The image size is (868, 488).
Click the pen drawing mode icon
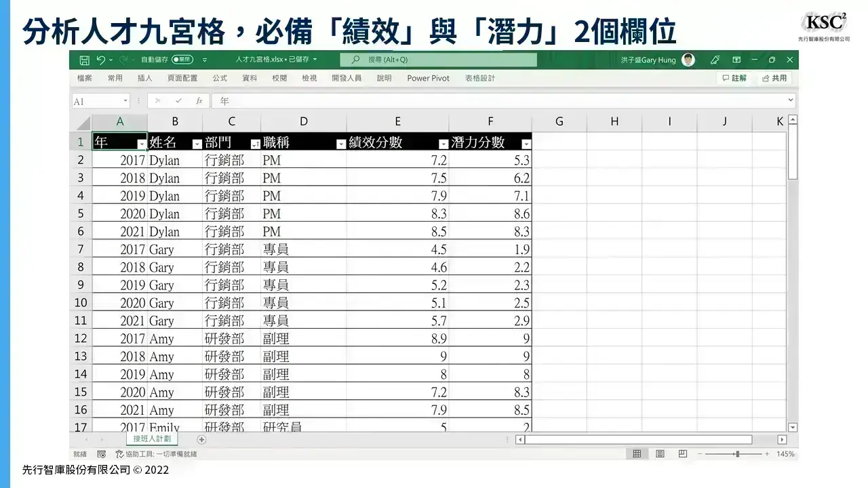[715, 60]
